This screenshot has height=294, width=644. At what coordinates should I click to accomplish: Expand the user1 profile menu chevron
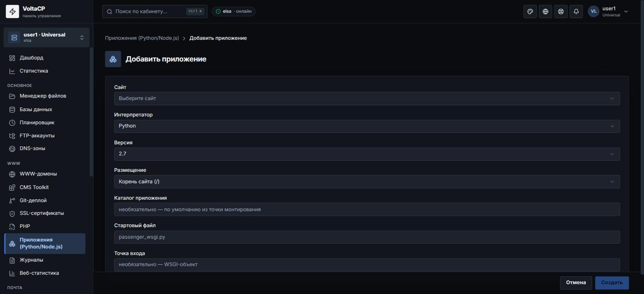coord(626,11)
